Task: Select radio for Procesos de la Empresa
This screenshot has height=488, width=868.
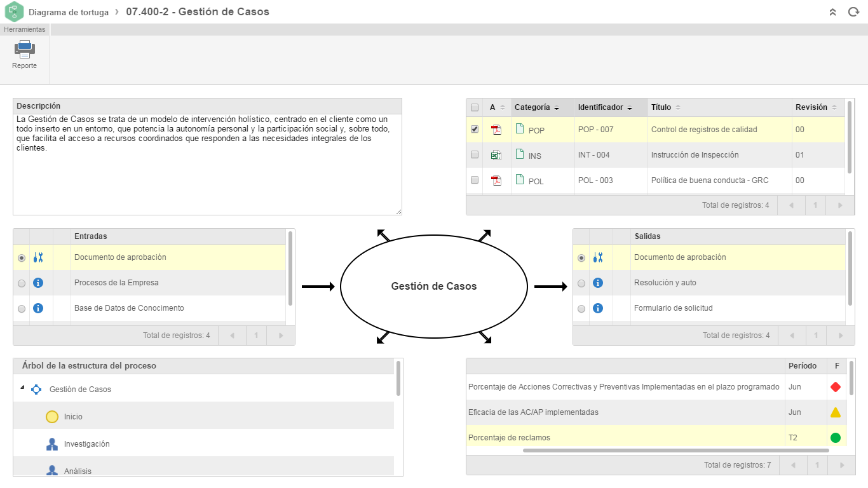Action: coord(22,283)
